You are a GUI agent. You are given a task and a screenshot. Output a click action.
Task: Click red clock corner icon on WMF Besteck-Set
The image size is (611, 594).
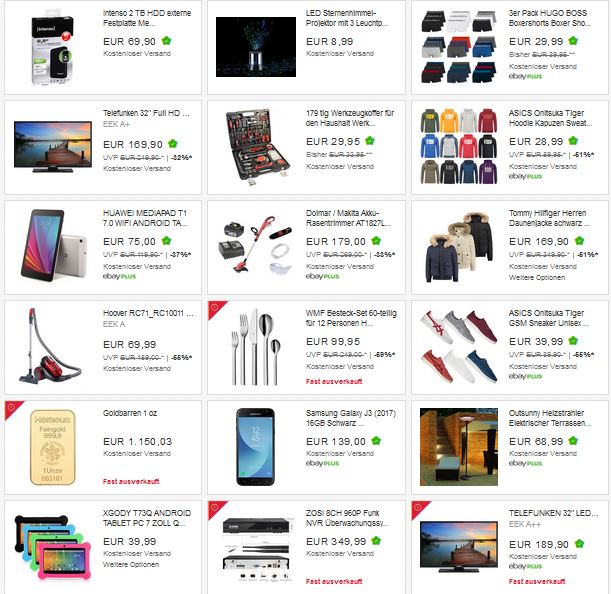(x=214, y=307)
